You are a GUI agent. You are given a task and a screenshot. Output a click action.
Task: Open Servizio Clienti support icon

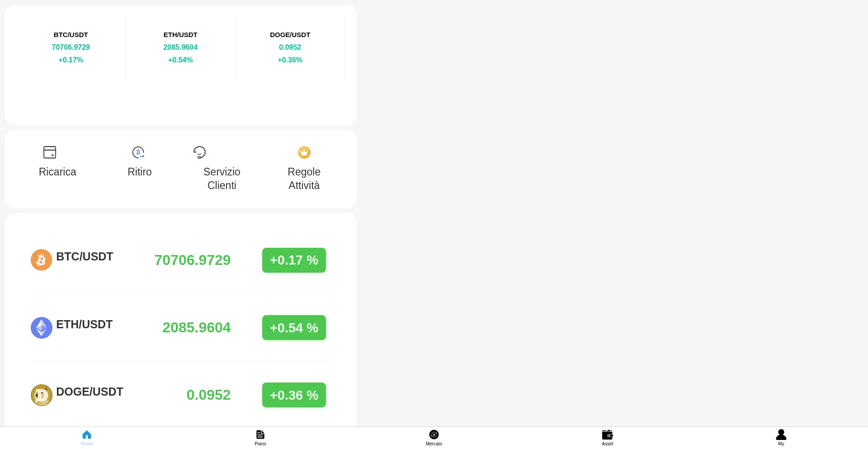coord(199,152)
